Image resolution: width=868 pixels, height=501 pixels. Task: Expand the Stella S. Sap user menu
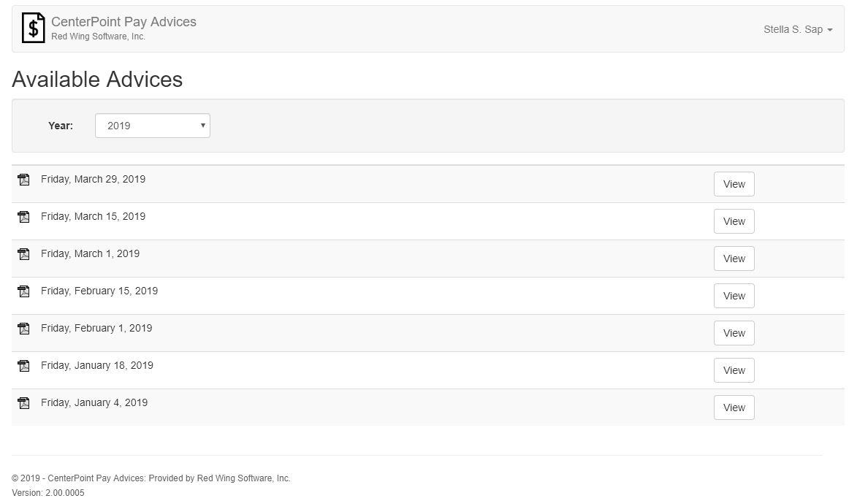797,30
